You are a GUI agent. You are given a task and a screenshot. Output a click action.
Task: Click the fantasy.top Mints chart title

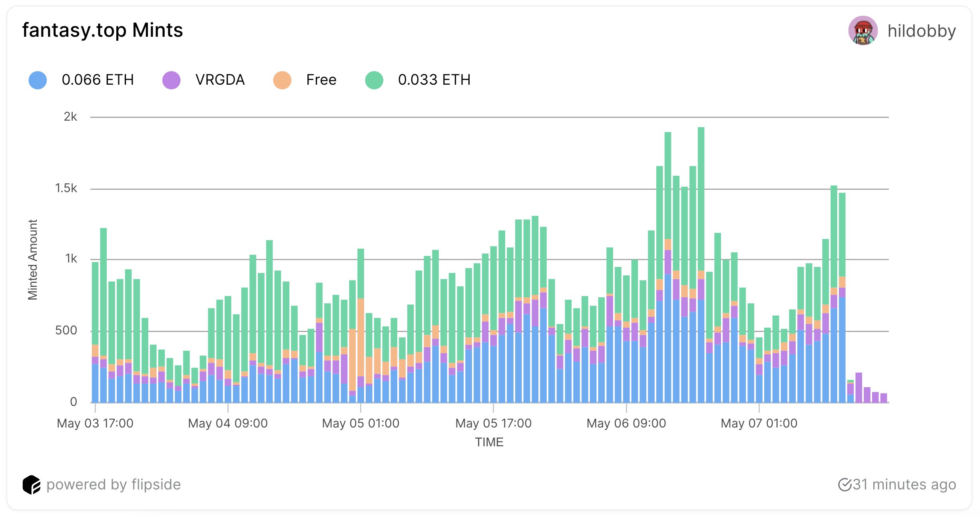point(102,30)
